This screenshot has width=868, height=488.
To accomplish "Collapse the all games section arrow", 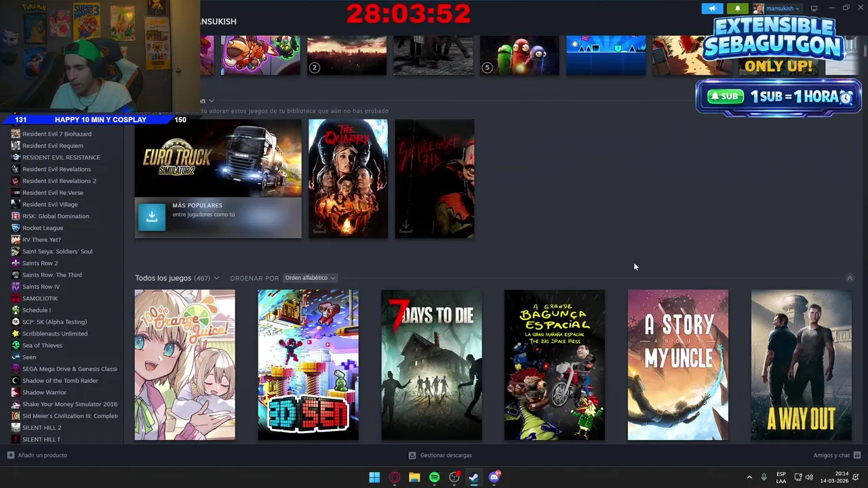I will pos(850,278).
